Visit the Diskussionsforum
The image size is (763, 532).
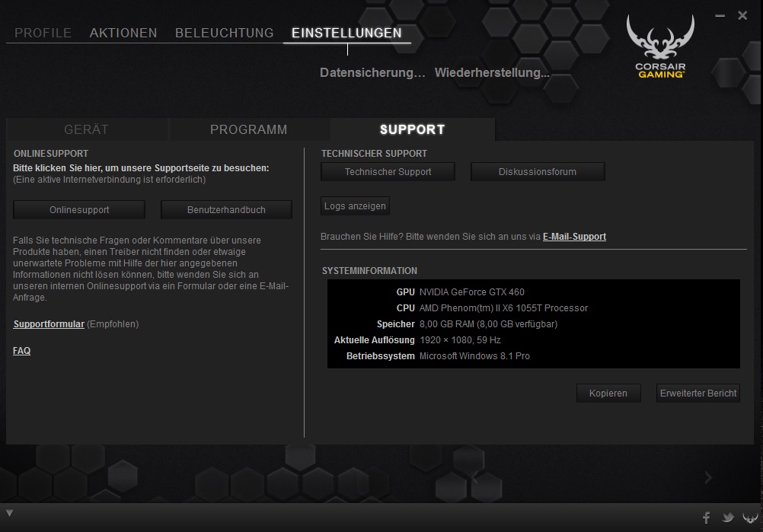(x=538, y=172)
